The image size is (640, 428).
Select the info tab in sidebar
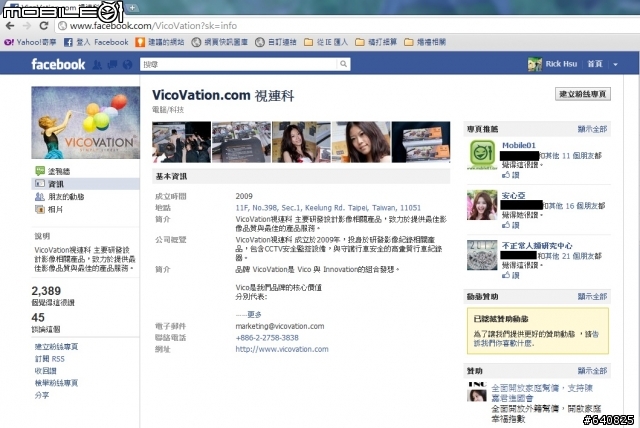85,184
